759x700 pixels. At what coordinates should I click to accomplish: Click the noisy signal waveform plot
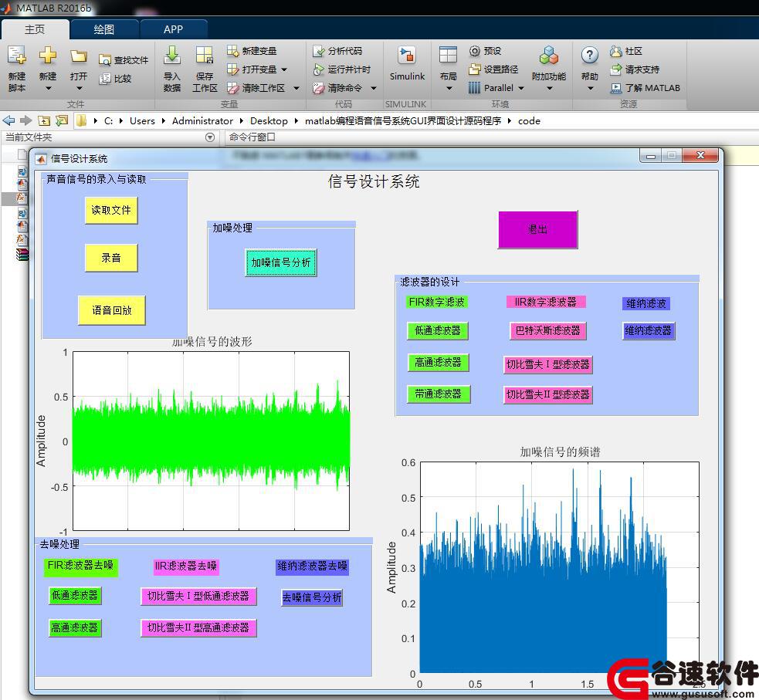point(211,441)
